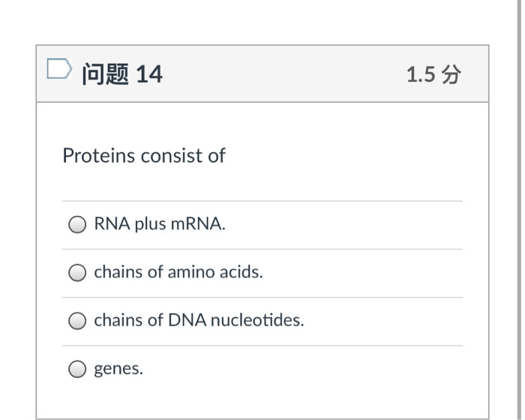This screenshot has height=420, width=525.
Task: Click the "chains of DNA nucleotides." answer text
Action: (199, 320)
